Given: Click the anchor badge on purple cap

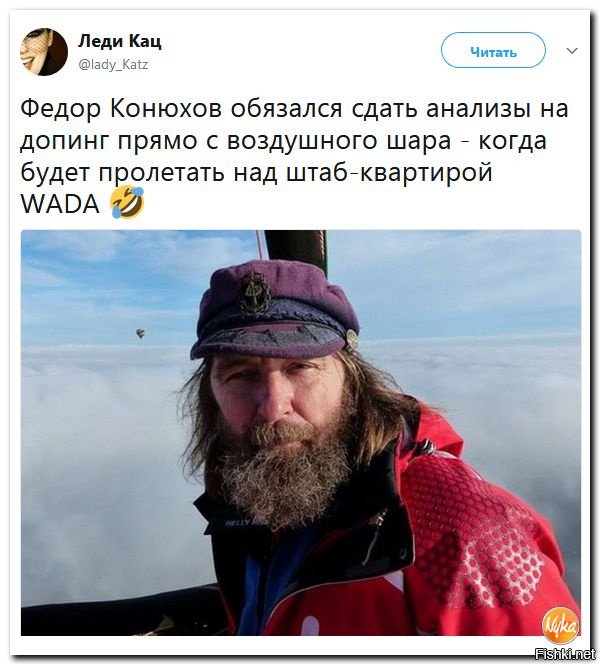Looking at the screenshot, I should pyautogui.click(x=254, y=292).
